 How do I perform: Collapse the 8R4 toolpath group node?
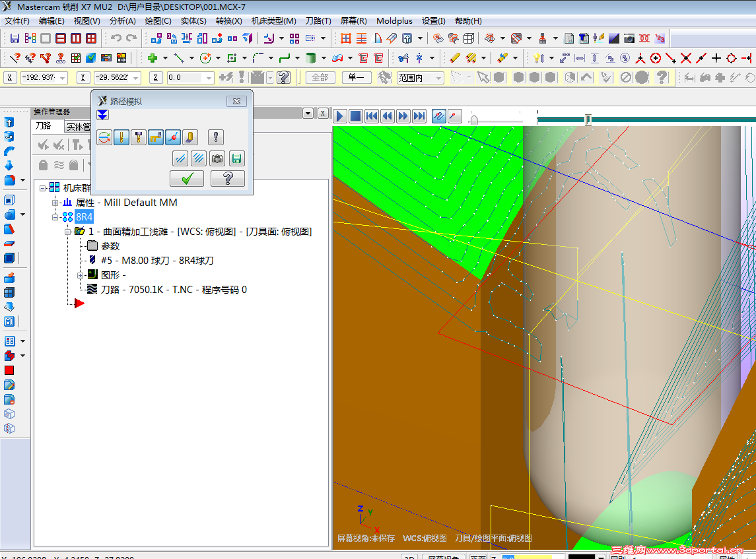coord(55,217)
